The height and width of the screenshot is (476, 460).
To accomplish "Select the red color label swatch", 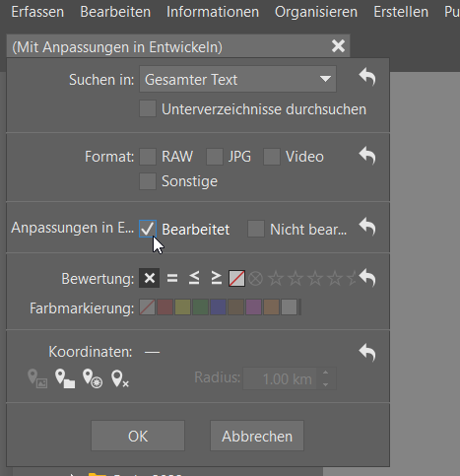I will click(164, 307).
